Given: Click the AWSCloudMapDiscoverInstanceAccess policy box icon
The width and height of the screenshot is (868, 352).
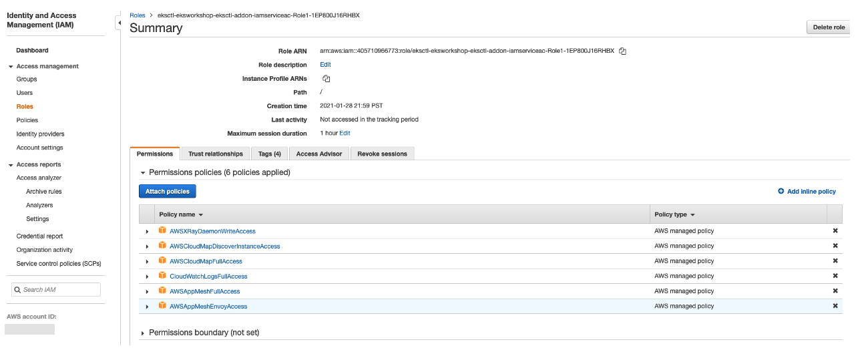Looking at the screenshot, I should (162, 246).
